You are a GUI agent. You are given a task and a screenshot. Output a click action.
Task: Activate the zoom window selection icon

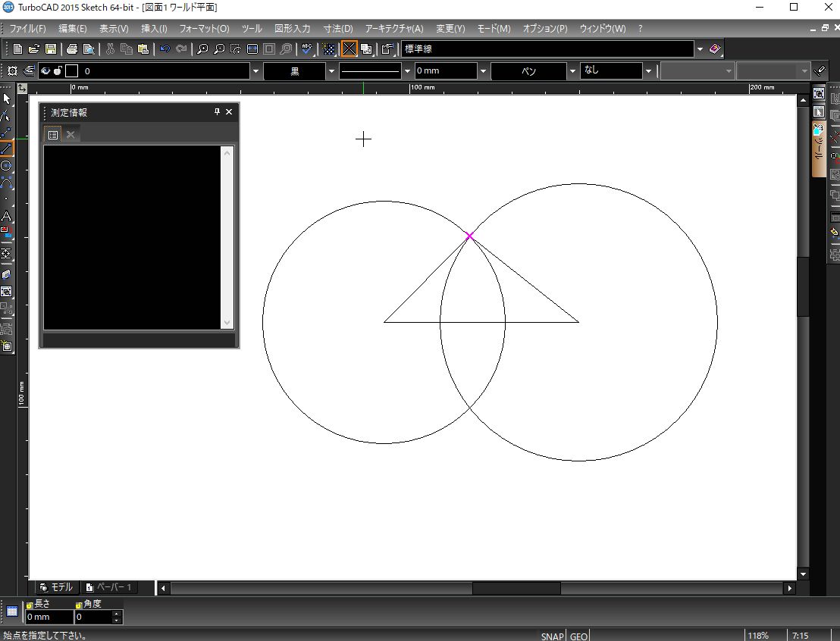point(236,49)
